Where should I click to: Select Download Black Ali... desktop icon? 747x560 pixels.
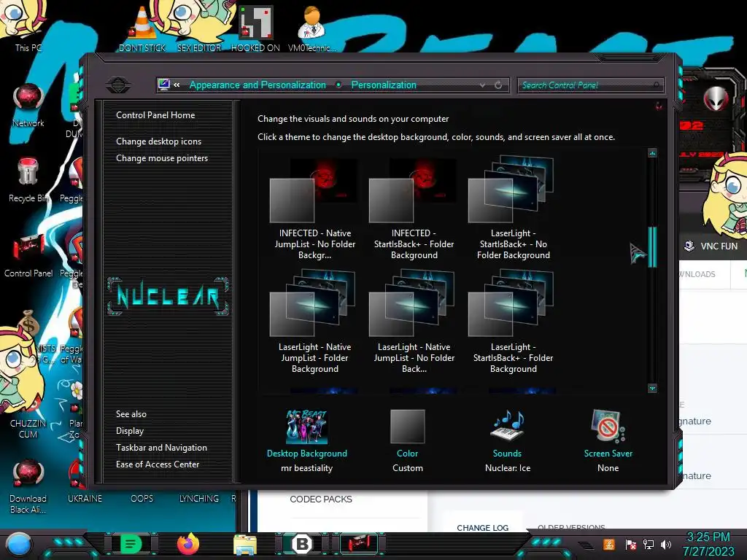coord(28,486)
